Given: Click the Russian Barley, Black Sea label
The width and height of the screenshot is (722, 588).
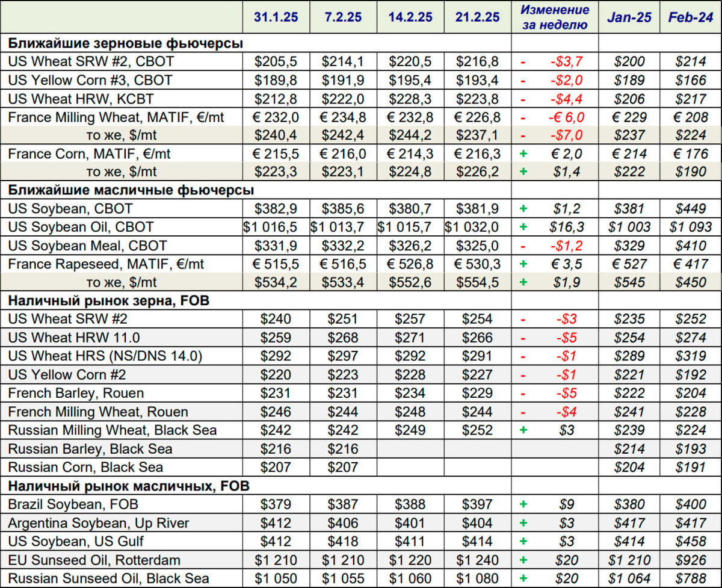Looking at the screenshot, I should 90,448.
